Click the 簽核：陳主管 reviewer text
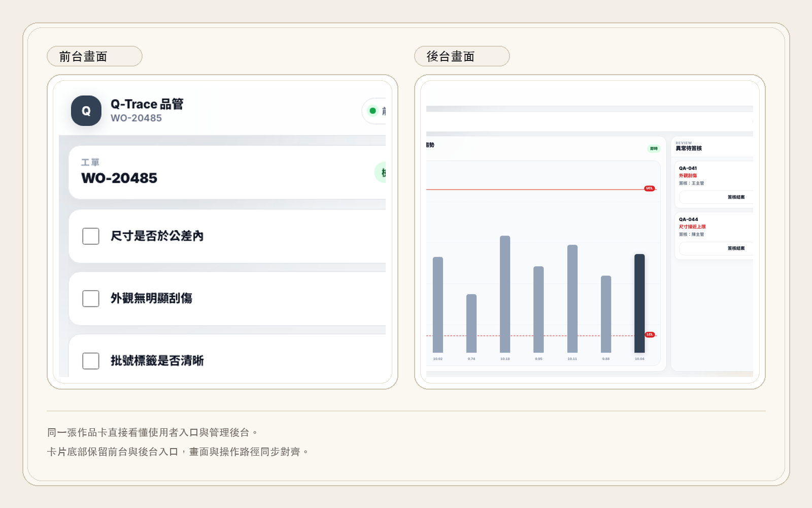This screenshot has width=812, height=508. [x=692, y=235]
